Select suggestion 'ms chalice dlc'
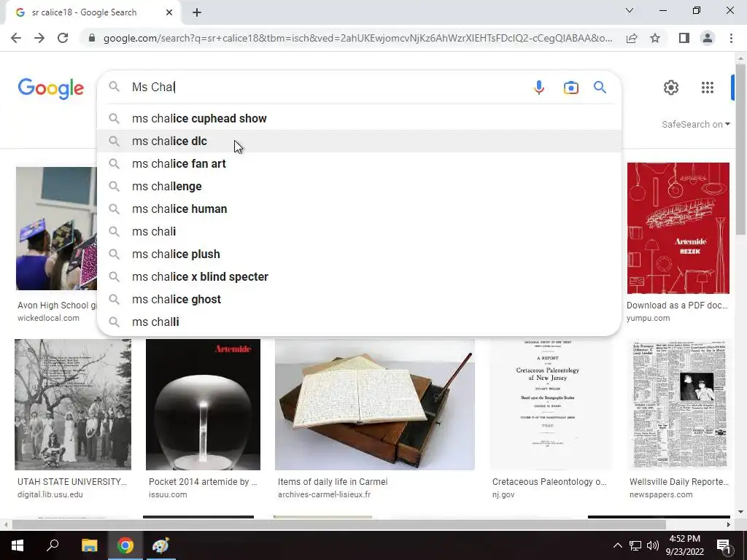This screenshot has height=560, width=747. [359, 141]
